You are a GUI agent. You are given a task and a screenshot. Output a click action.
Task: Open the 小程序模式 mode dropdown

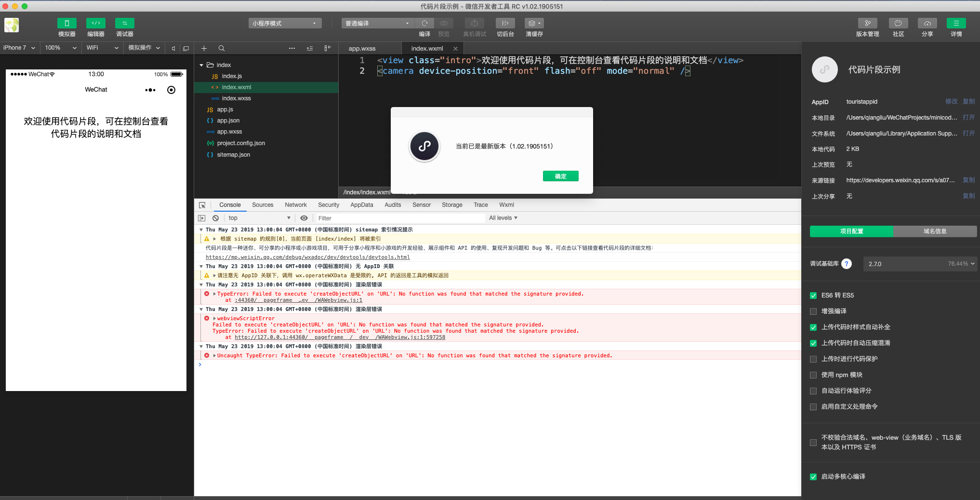pos(285,23)
